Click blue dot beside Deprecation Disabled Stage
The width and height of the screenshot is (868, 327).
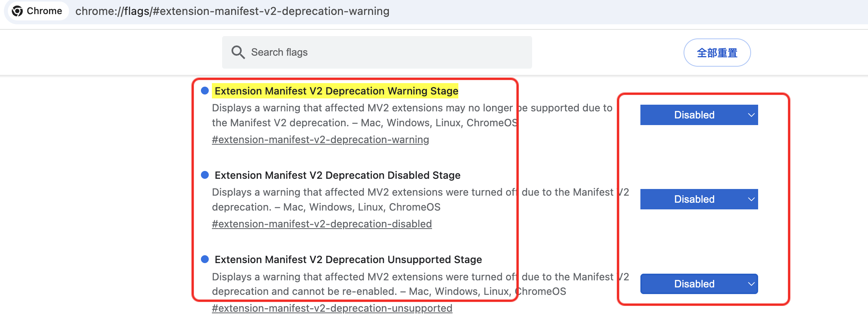(205, 175)
